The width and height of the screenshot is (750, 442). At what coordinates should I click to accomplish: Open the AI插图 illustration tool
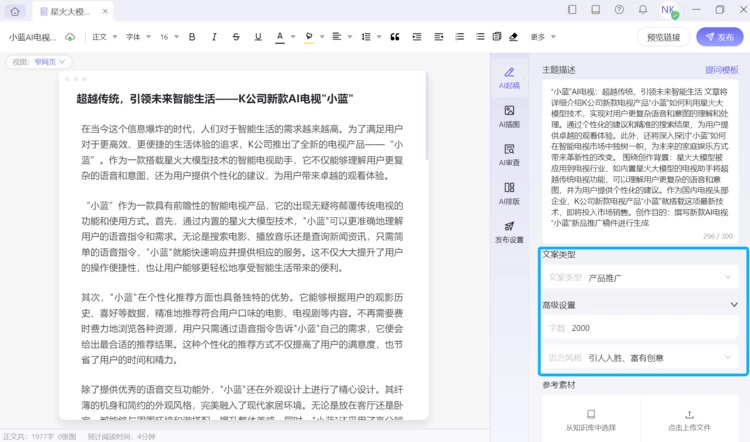509,116
